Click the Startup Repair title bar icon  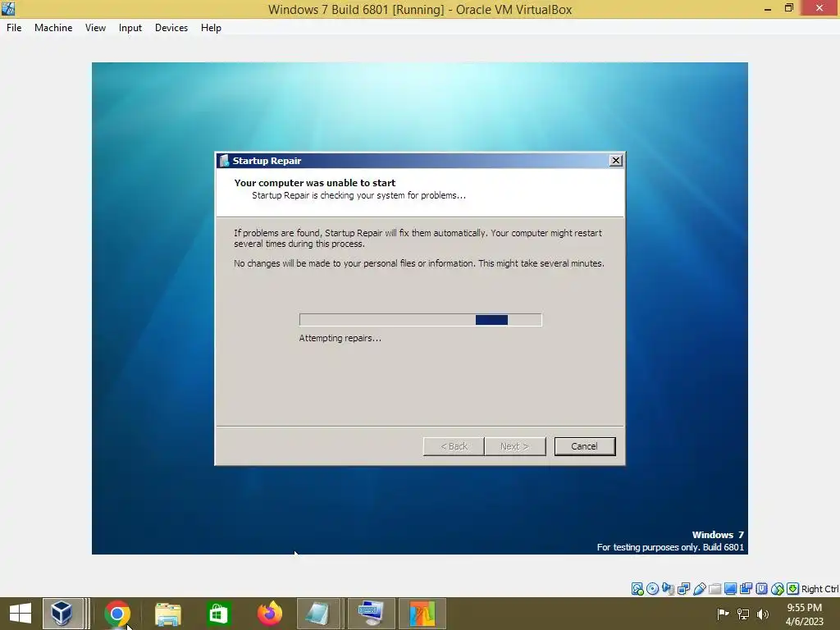tap(224, 161)
